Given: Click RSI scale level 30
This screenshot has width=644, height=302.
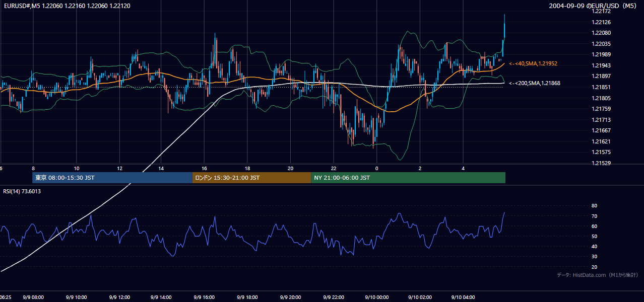Looking at the screenshot, I should click(x=594, y=257).
